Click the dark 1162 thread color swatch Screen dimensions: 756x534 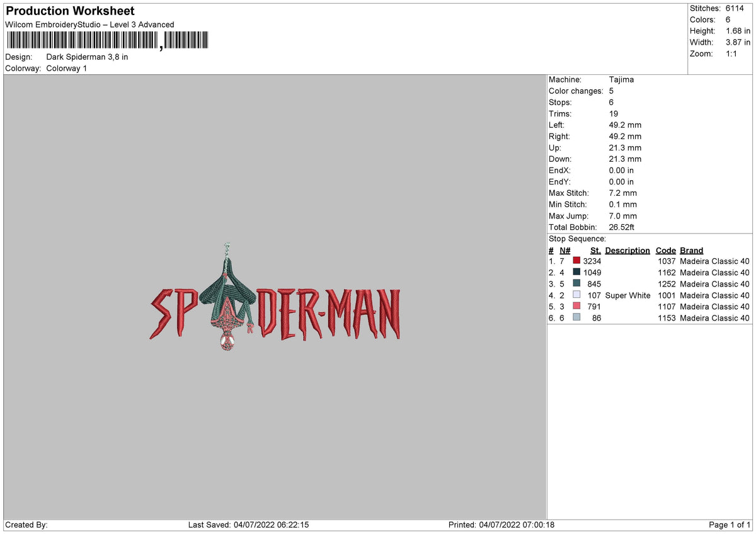(576, 272)
